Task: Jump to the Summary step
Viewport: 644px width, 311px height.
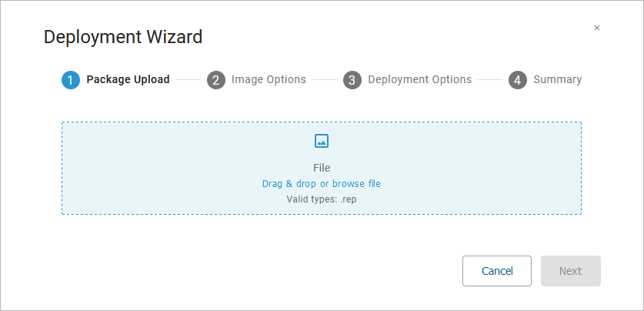Action: [x=557, y=79]
